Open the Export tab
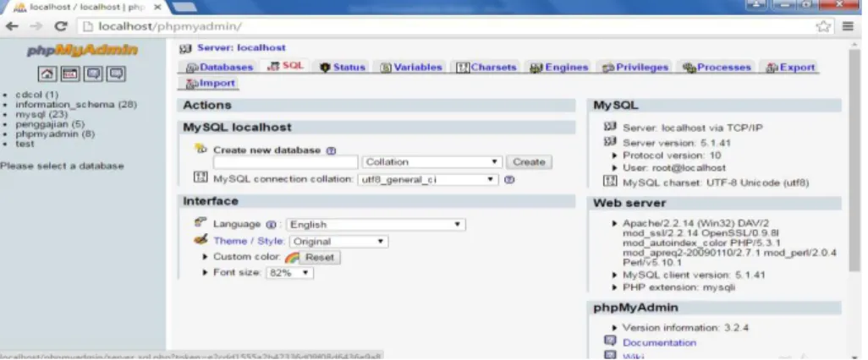 coord(790,68)
